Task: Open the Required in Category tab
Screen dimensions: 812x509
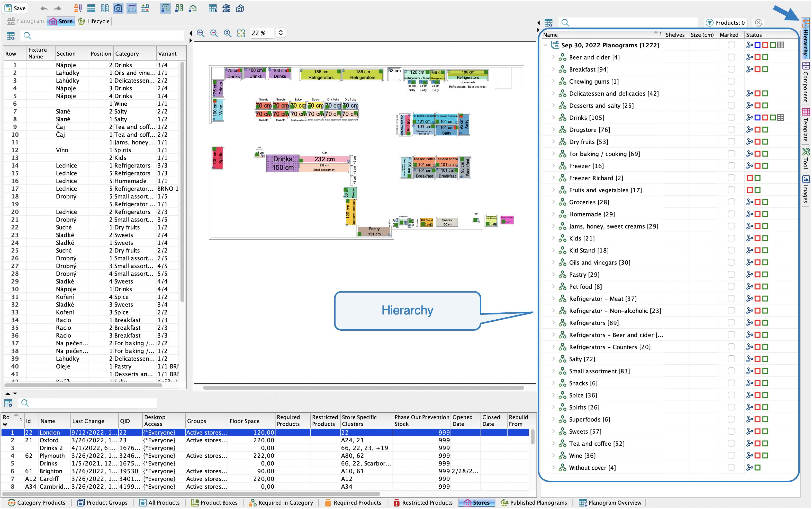Action: pyautogui.click(x=281, y=503)
